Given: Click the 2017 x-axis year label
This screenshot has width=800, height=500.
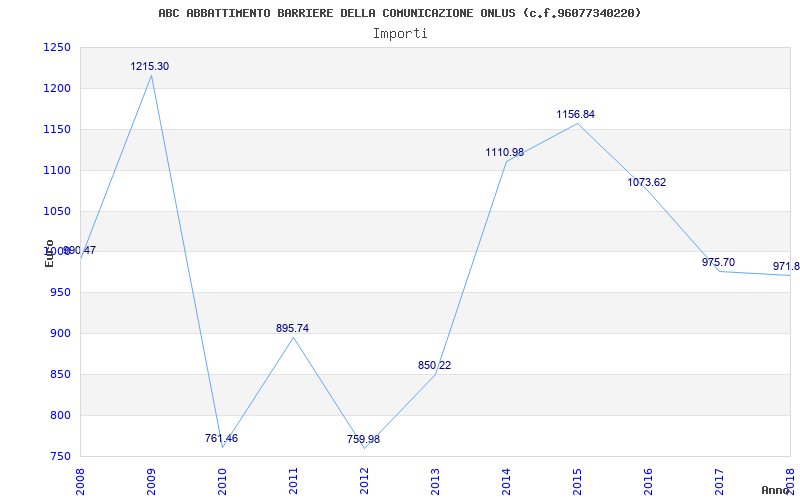Looking at the screenshot, I should 719,481.
